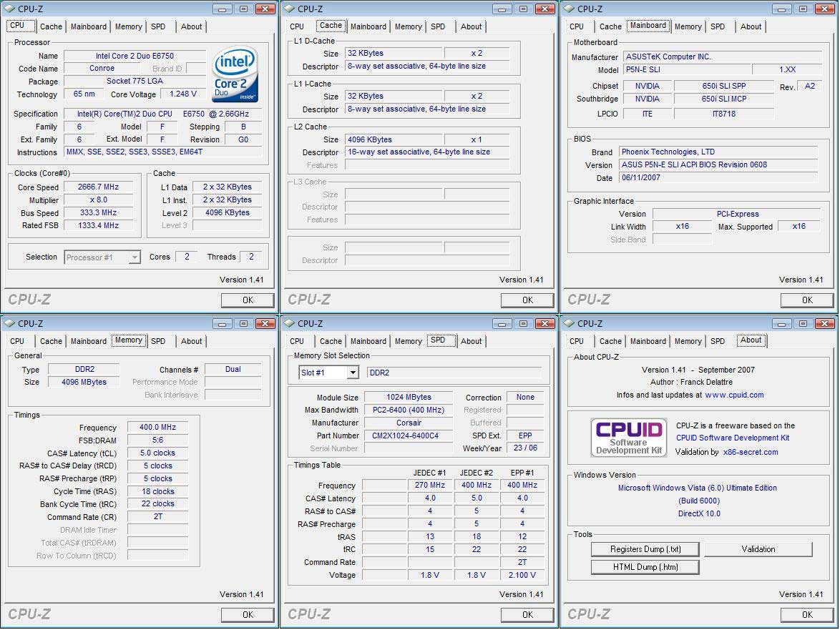Click OK in the Memory tab window
The height and width of the screenshot is (630, 840).
[248, 615]
